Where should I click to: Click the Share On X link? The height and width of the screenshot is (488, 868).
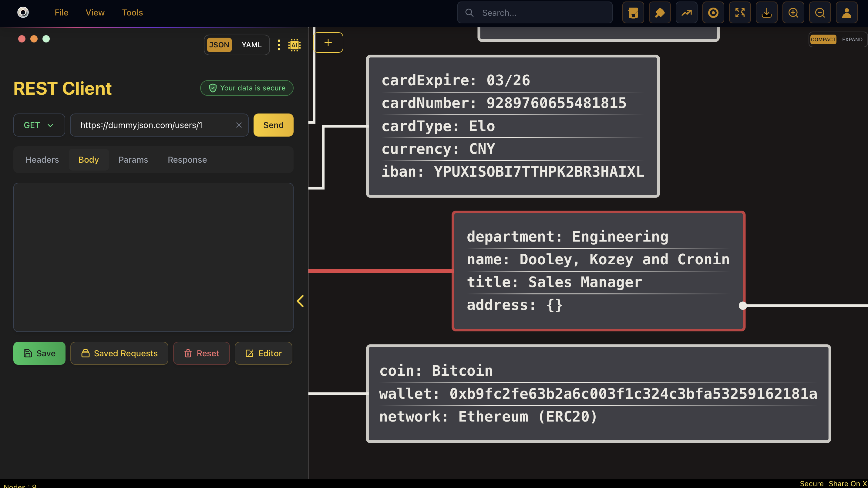[x=848, y=484]
